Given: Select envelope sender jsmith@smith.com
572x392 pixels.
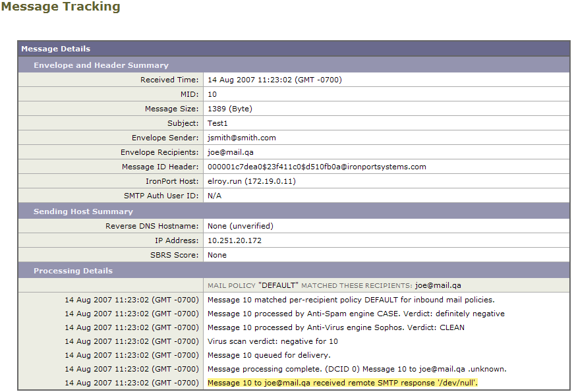Looking at the screenshot, I should click(242, 138).
